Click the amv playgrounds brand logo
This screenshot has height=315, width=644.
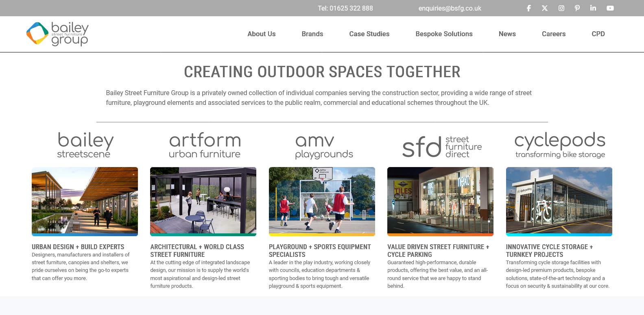coord(324,146)
